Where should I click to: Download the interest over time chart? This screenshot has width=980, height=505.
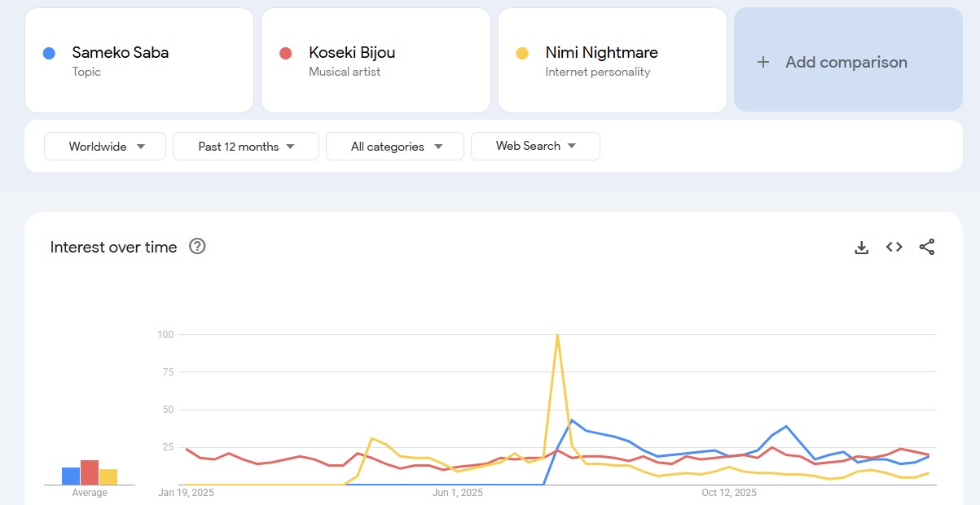point(861,248)
